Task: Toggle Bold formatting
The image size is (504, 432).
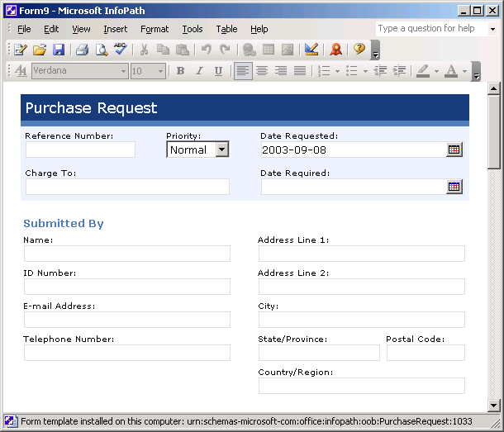Action: pyautogui.click(x=181, y=71)
